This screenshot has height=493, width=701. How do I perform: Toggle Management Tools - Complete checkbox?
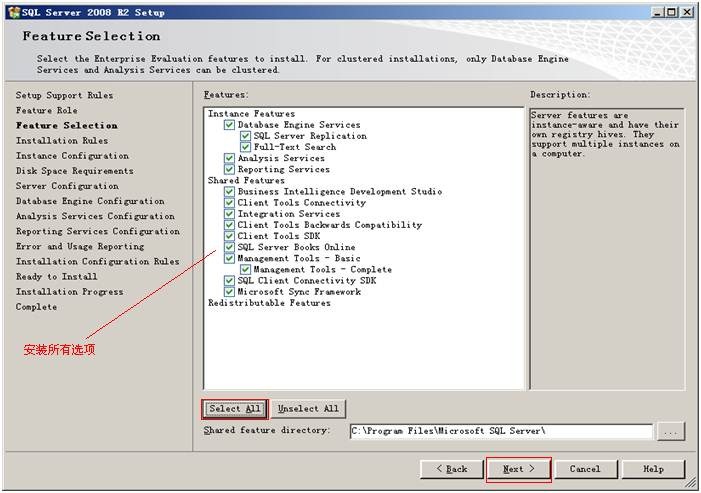246,270
